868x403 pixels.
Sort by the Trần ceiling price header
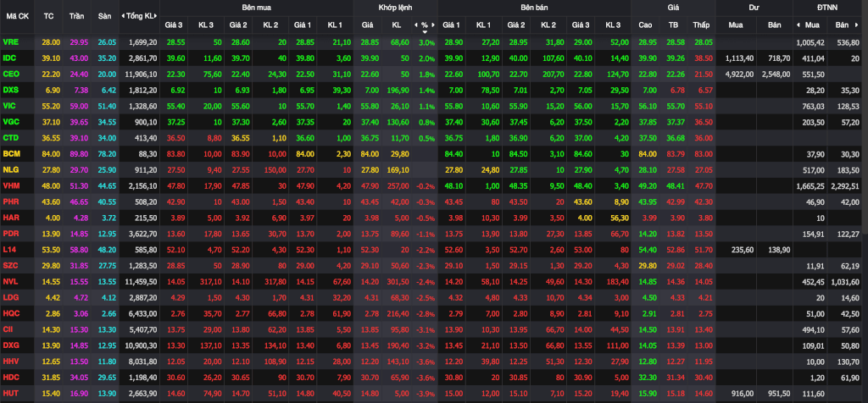[76, 16]
